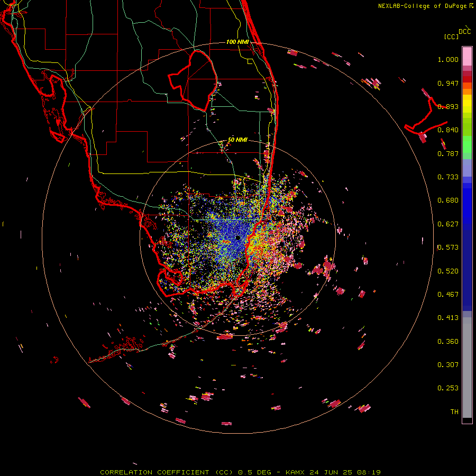
Task: Click the 0.520 value on color scale
Action: 448,271
